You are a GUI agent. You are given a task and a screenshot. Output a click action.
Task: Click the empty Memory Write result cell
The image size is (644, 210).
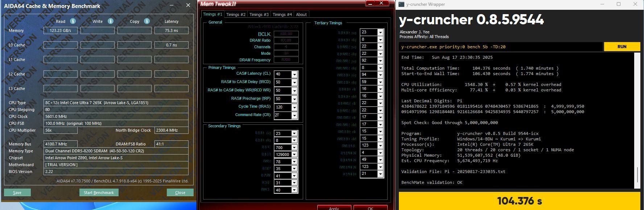point(98,31)
